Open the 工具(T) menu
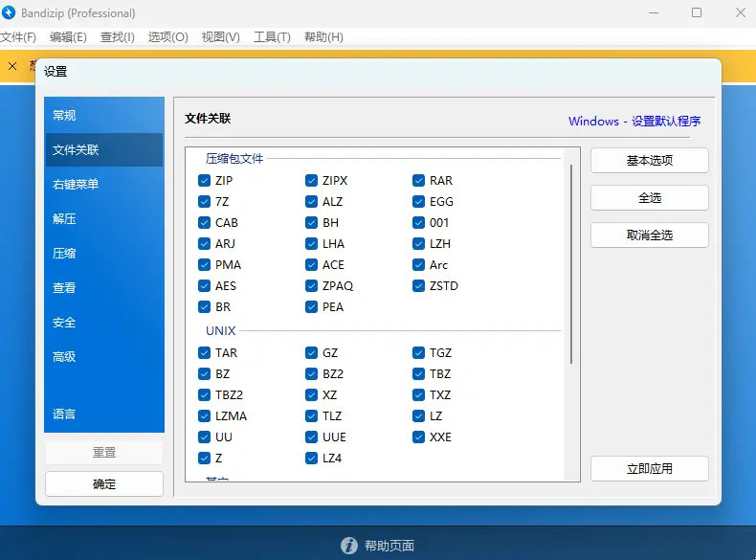Image resolution: width=756 pixels, height=560 pixels. (x=272, y=37)
